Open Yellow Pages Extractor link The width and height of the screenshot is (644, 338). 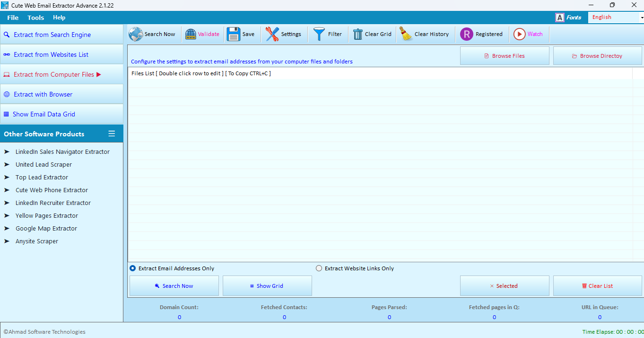point(47,215)
